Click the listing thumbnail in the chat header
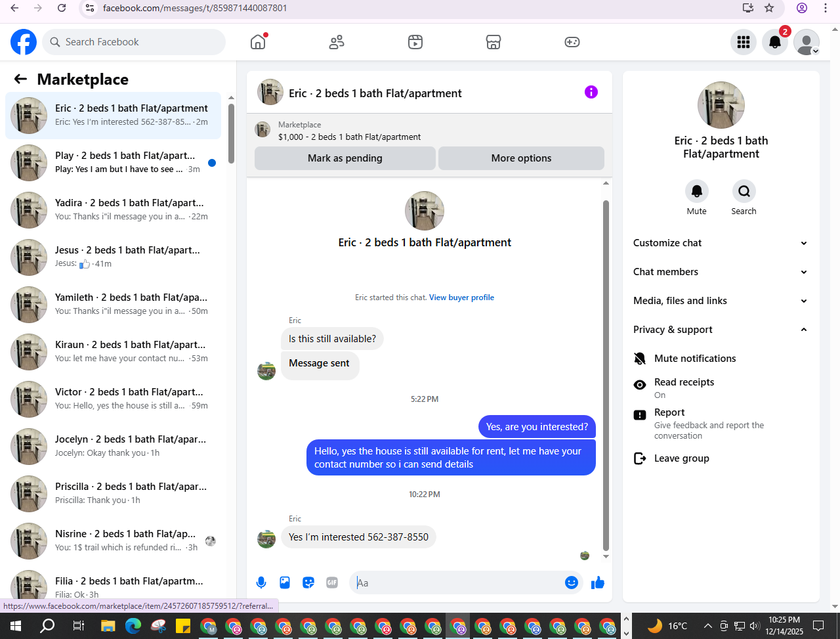This screenshot has height=639, width=840. [262, 130]
